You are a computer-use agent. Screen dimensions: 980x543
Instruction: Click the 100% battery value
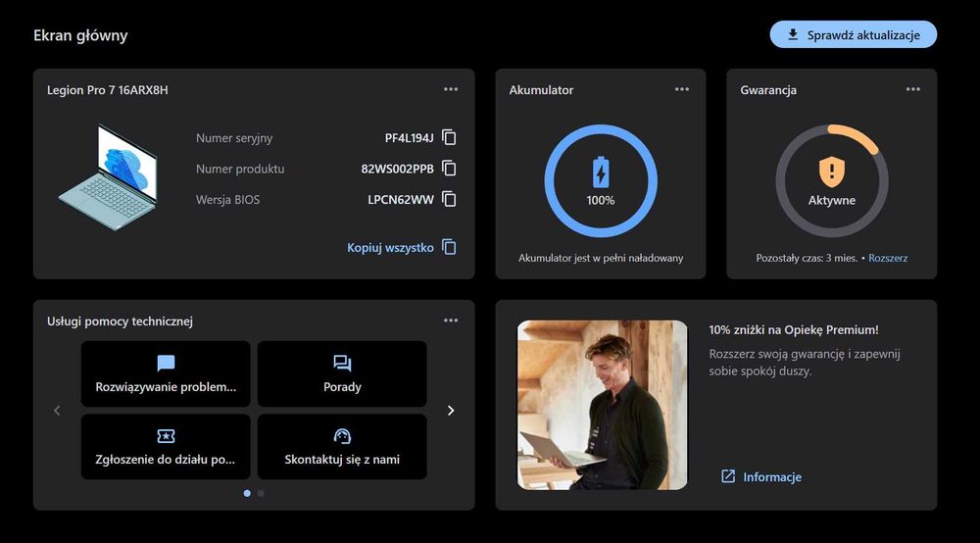[601, 201]
